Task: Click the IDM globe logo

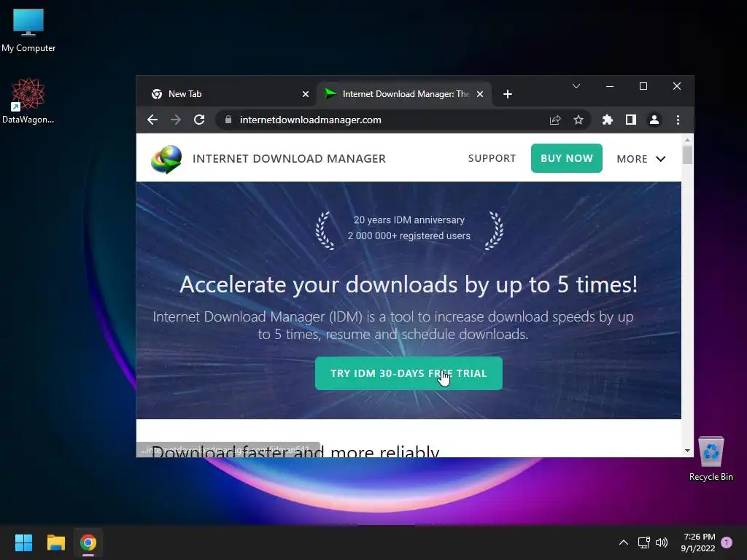Action: click(166, 159)
